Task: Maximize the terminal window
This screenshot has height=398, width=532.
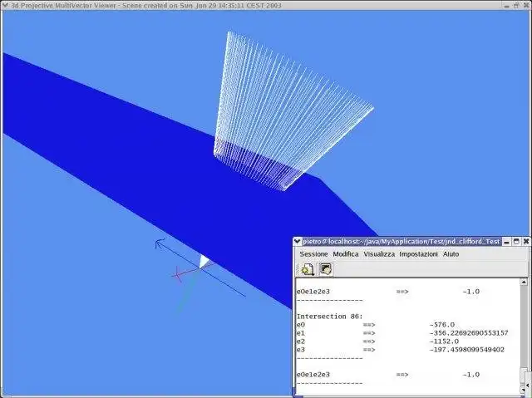Action: click(x=516, y=242)
